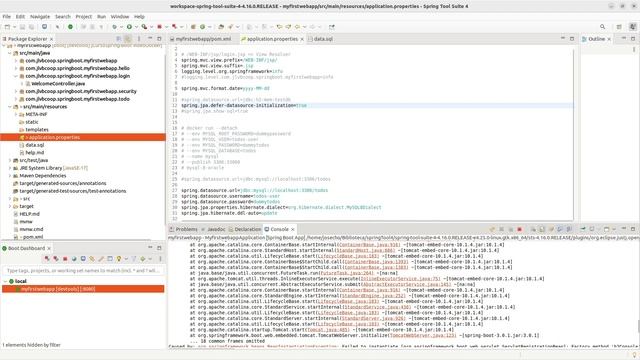640x360 pixels.
Task: Select help.md under src/main/resources
Action: pos(35,153)
